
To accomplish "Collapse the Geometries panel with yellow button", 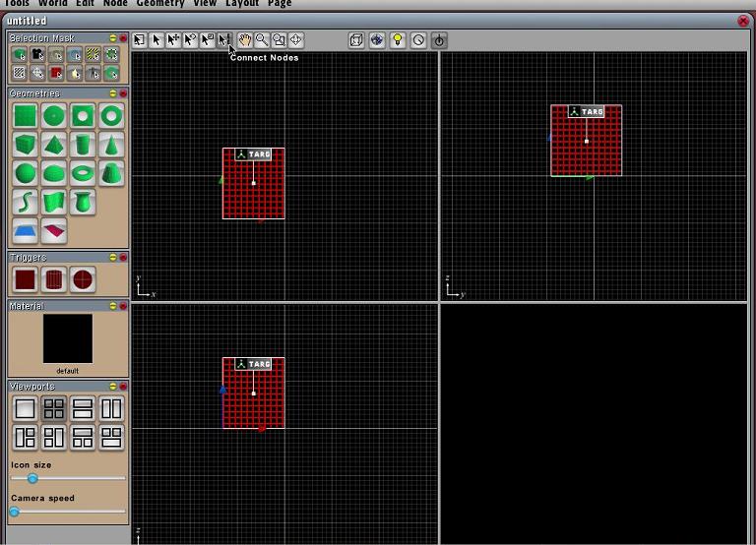I will 113,93.
